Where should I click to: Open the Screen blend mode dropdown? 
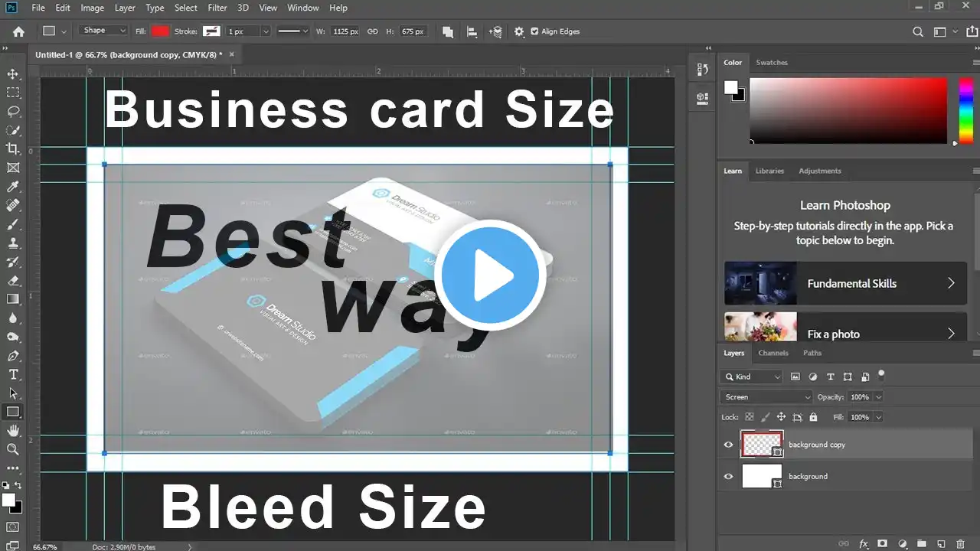[x=766, y=397]
